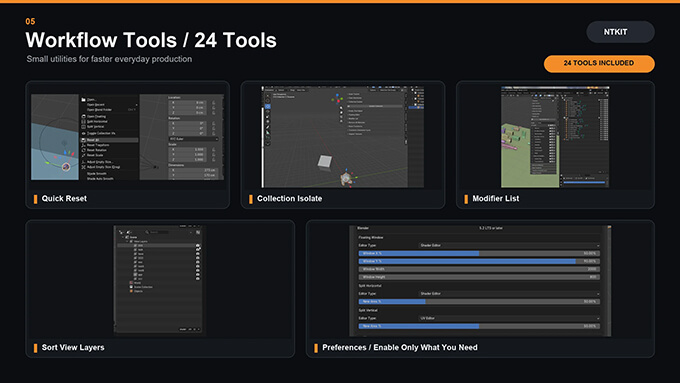Toggle the lock beside Scale X field
Viewport: 680px width, 383px height.
[x=214, y=150]
